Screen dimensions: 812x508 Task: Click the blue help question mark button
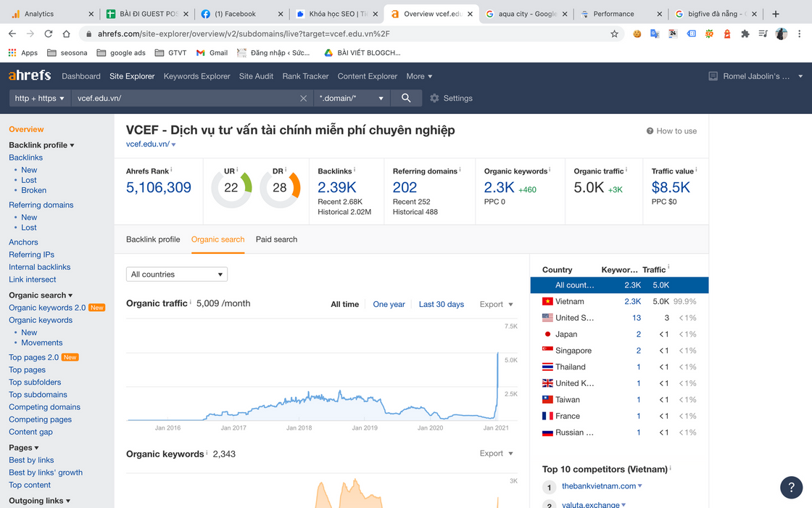[x=791, y=488]
